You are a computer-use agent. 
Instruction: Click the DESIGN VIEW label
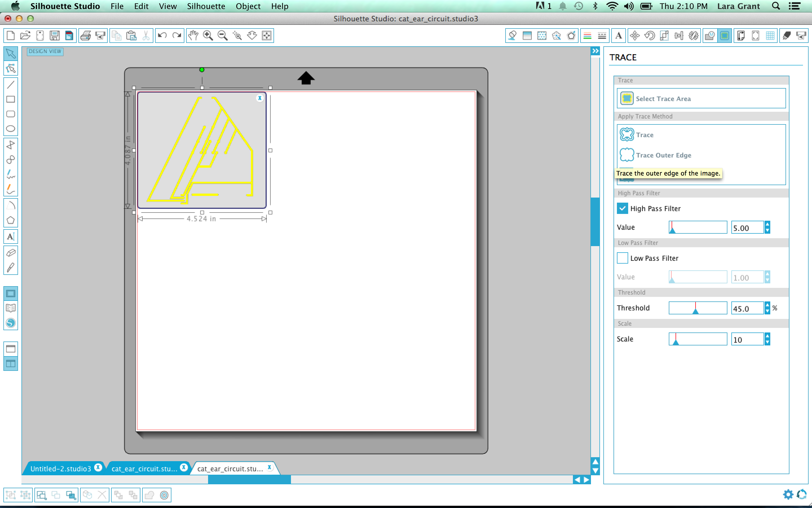pyautogui.click(x=45, y=51)
